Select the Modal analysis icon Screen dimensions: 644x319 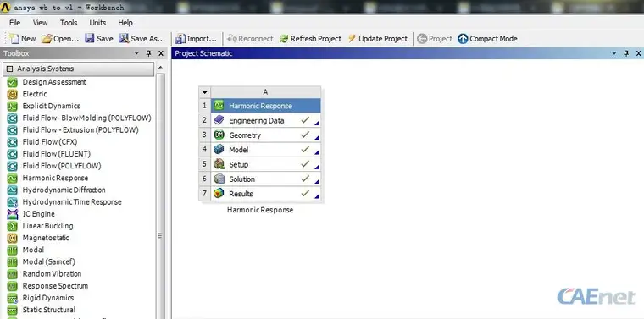(13, 250)
